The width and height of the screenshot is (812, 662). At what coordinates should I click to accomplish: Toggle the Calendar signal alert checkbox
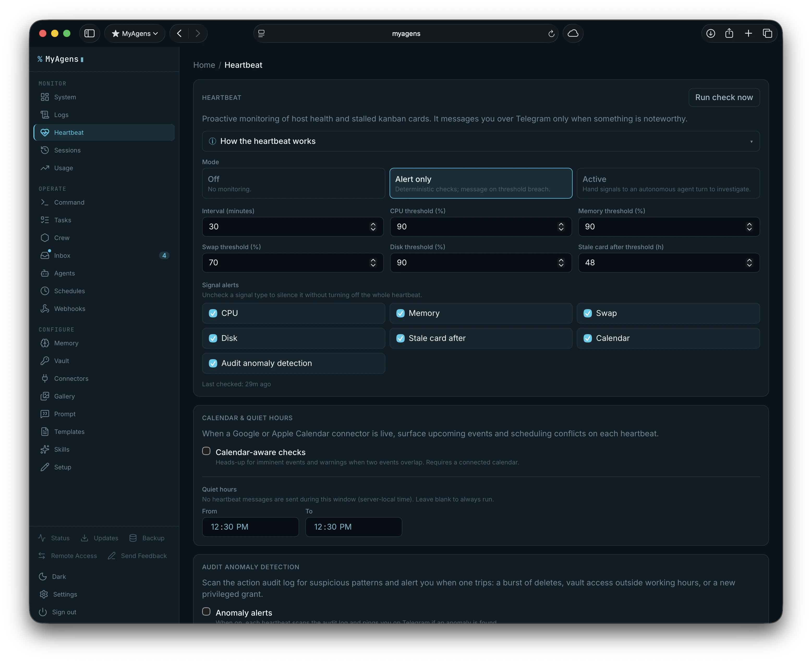(x=588, y=339)
